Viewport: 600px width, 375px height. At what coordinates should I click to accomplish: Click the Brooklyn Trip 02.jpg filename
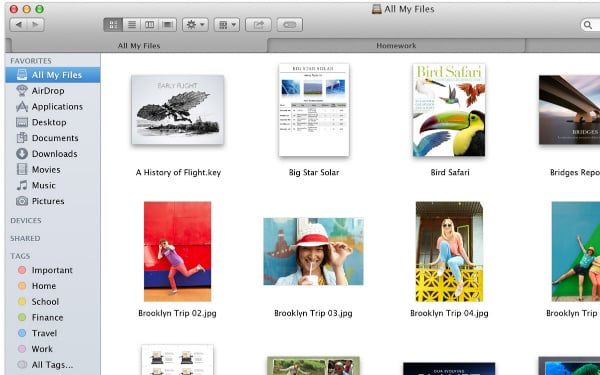(177, 313)
